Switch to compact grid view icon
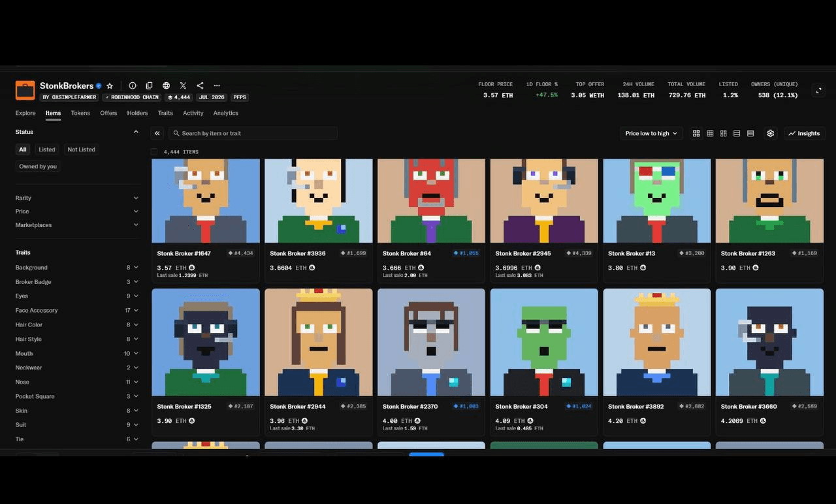Screen dimensions: 836x504 coord(710,133)
